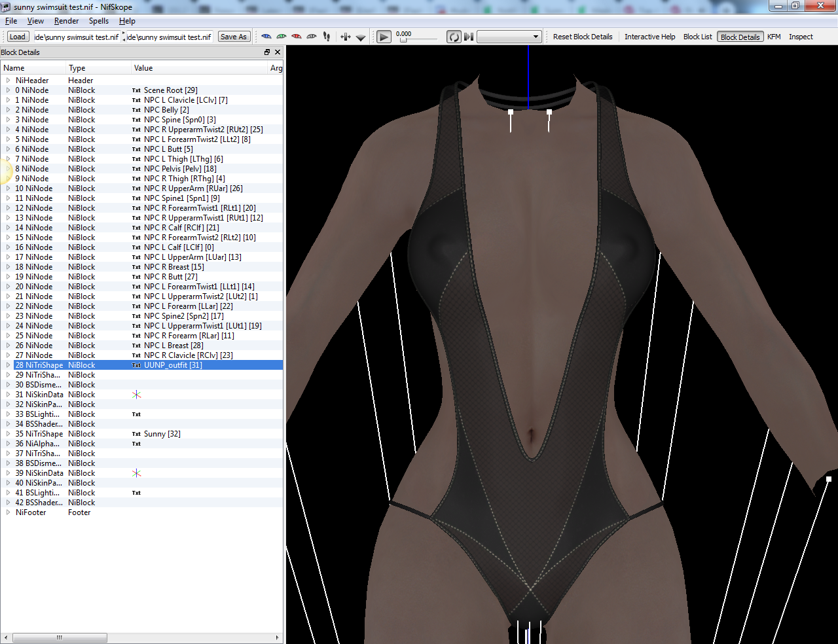This screenshot has width=838, height=644.
Task: Open the View menu
Action: (x=35, y=21)
